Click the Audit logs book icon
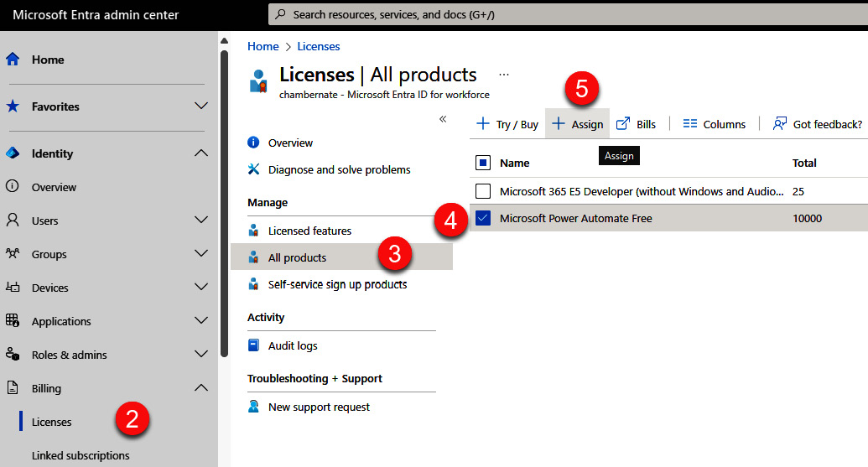This screenshot has width=868, height=467. coord(253,345)
